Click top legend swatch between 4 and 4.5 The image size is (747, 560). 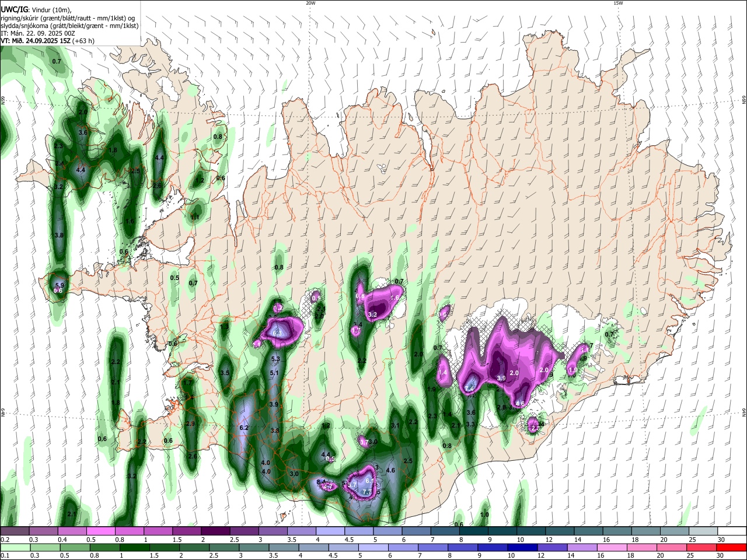click(x=329, y=531)
